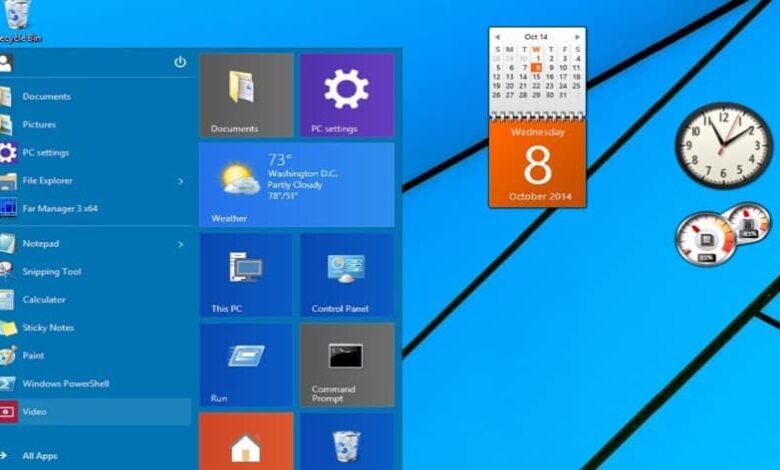Screen dimensions: 780x470
Task: Open the Recycle Bin tile
Action: [347, 442]
